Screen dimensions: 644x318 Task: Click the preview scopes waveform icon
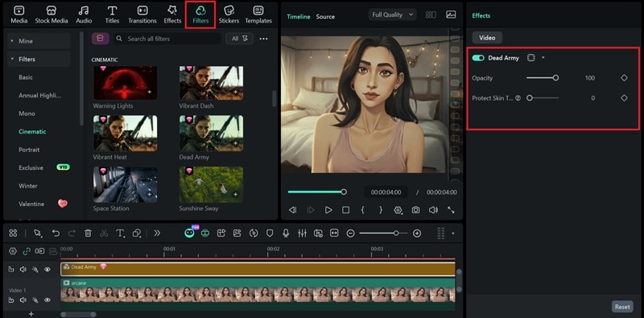451,14
